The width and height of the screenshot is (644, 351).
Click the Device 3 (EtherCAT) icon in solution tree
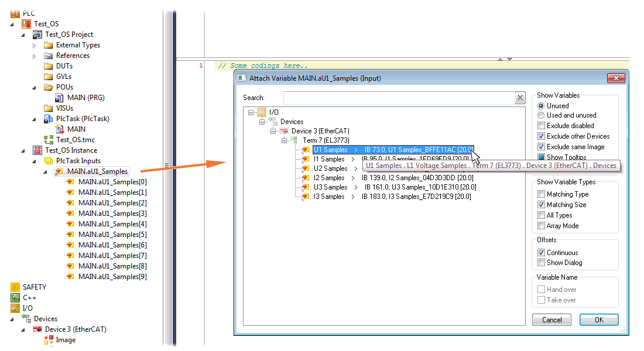click(x=37, y=329)
